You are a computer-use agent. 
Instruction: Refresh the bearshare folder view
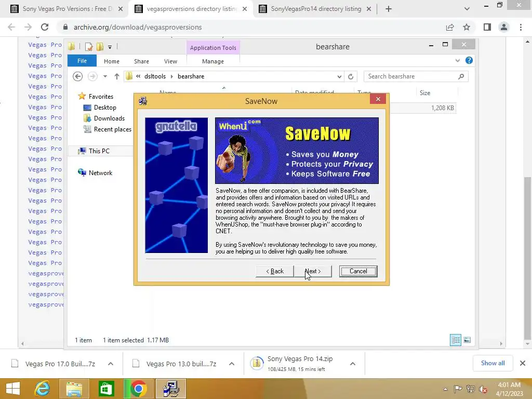click(x=351, y=77)
